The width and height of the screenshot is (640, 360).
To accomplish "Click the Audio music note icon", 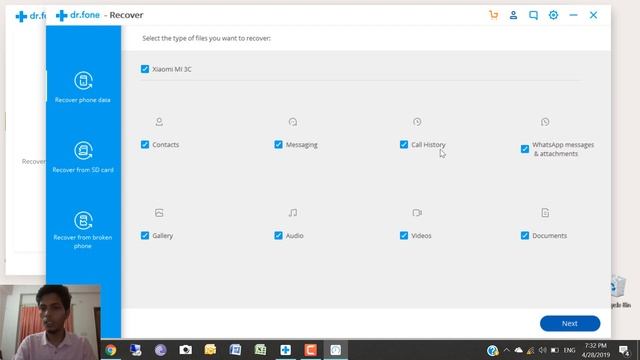I will pos(293,213).
